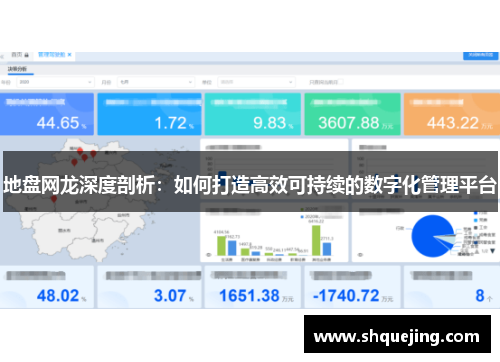Open the year dropdown showing 2020
The height and width of the screenshot is (362, 500).
click(55, 82)
